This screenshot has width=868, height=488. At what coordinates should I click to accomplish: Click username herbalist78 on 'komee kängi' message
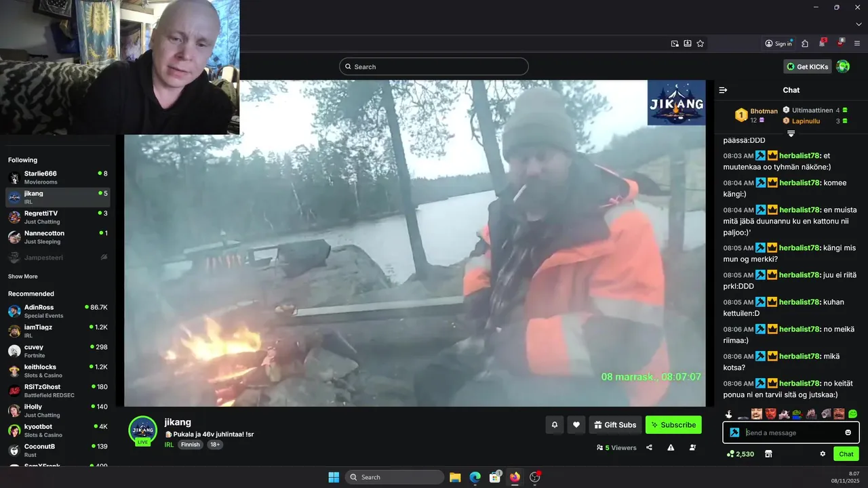[800, 183]
